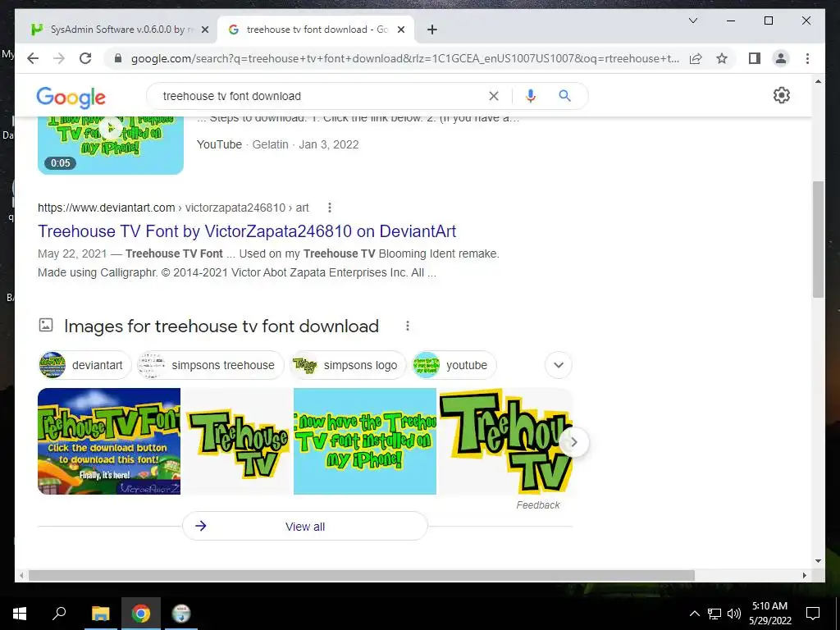Filter images by youtube chip
This screenshot has width=840, height=630.
tap(454, 365)
